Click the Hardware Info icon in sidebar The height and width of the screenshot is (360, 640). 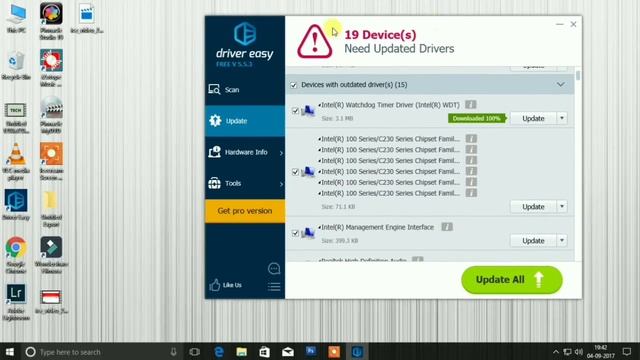pyautogui.click(x=214, y=152)
